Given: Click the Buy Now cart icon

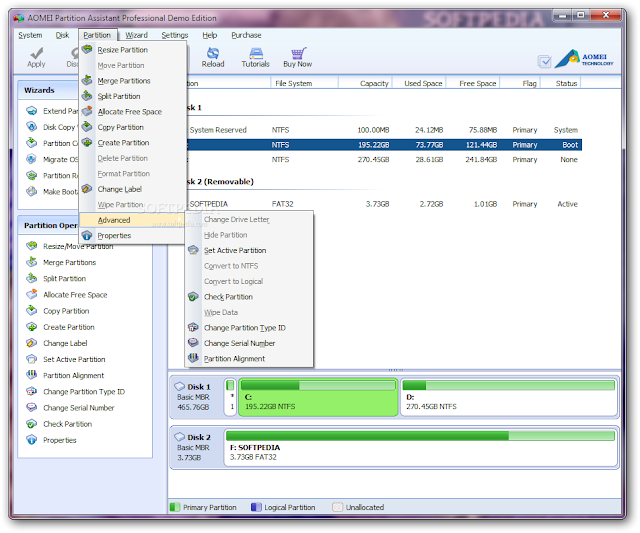Looking at the screenshot, I should 298,53.
